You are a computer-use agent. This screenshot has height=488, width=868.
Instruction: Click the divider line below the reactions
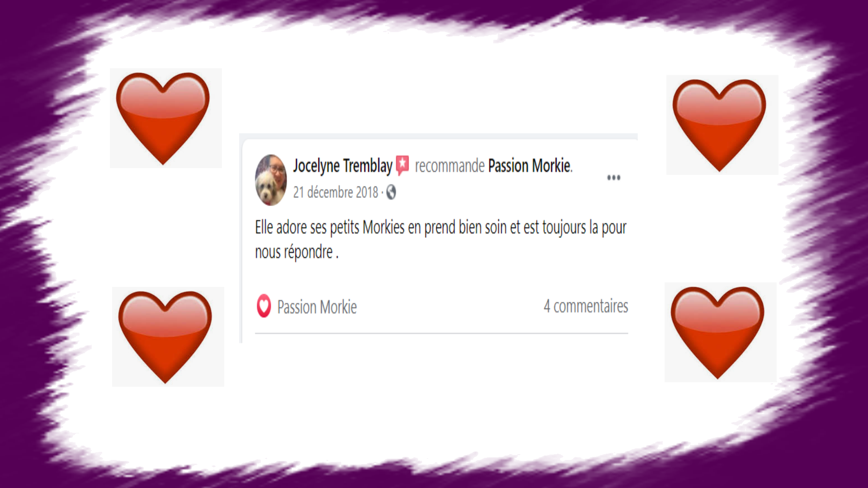coord(442,333)
